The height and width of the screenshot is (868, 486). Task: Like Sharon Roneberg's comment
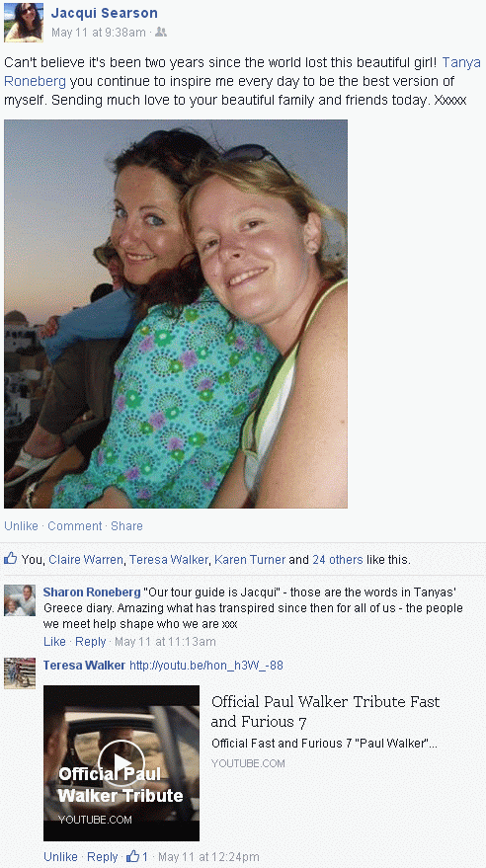pos(54,642)
